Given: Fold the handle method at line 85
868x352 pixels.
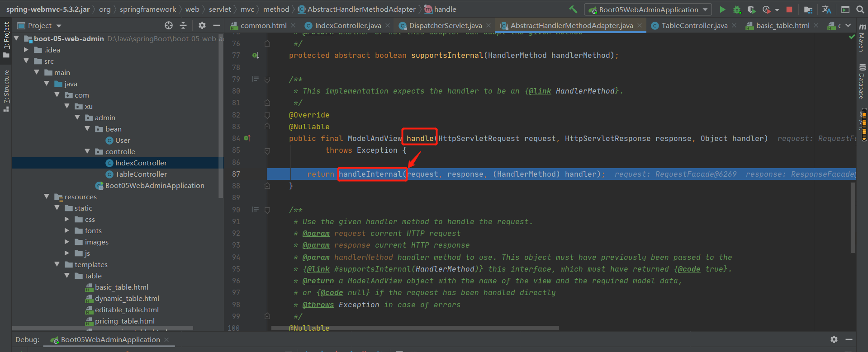Looking at the screenshot, I should 267,150.
